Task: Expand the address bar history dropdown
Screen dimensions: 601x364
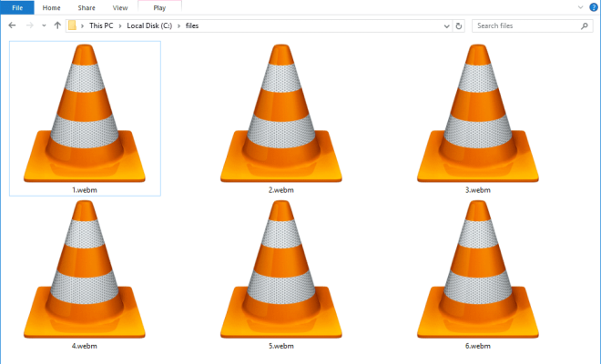Action: click(x=446, y=26)
